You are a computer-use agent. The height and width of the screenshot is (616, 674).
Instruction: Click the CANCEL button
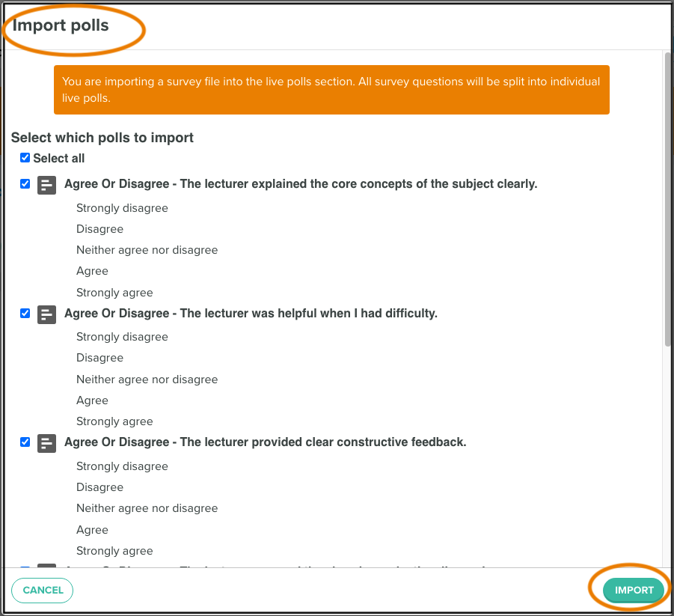point(43,591)
